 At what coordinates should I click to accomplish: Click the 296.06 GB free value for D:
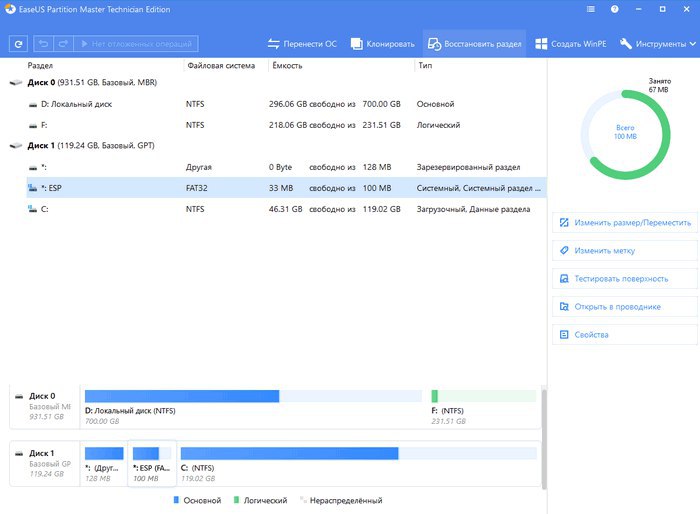click(288, 104)
